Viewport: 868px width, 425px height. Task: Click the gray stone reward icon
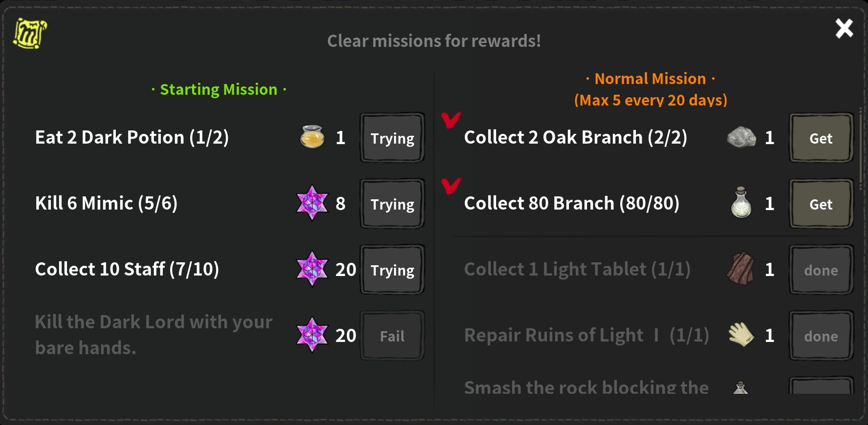(741, 137)
